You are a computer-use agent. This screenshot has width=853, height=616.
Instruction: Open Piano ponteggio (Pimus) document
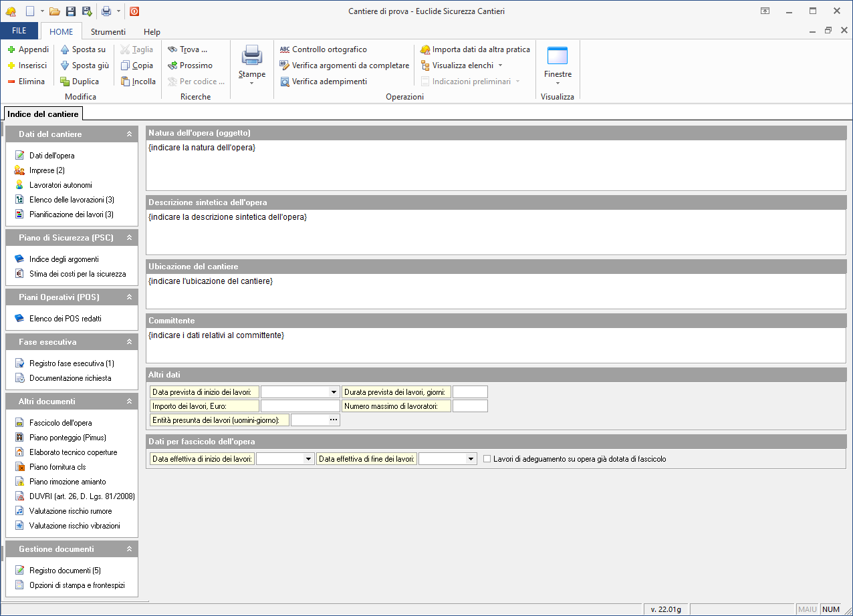click(x=68, y=438)
